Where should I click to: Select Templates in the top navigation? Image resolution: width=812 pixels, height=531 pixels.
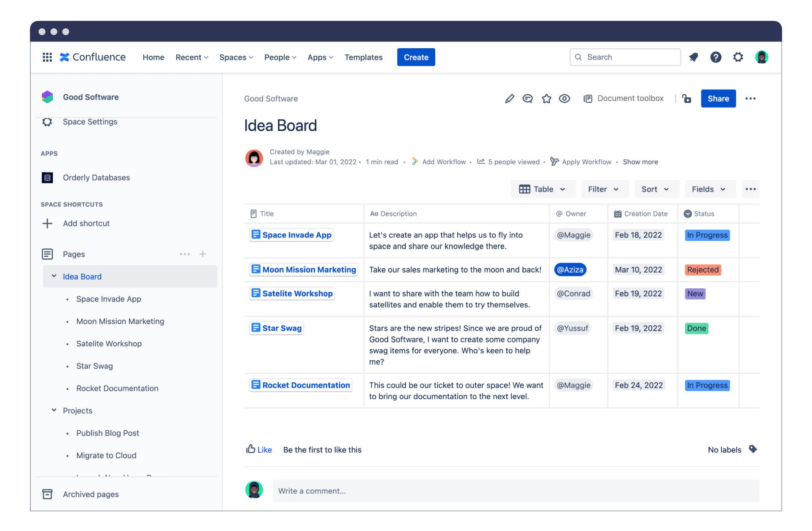point(363,57)
